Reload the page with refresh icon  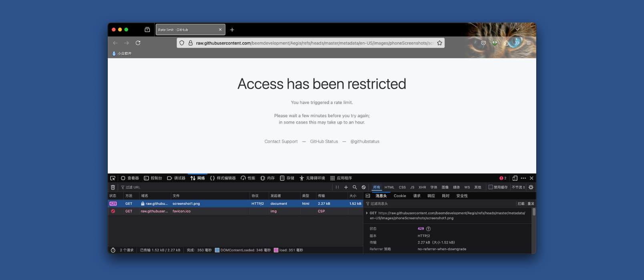click(138, 43)
